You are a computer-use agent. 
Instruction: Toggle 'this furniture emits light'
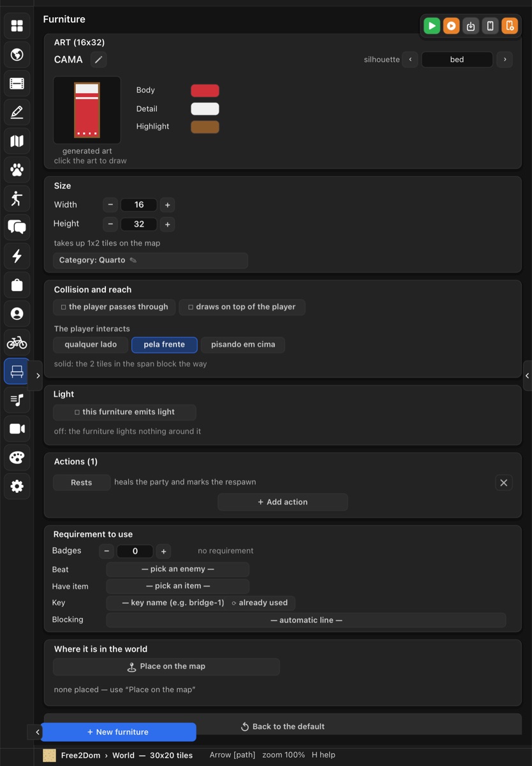coord(124,412)
